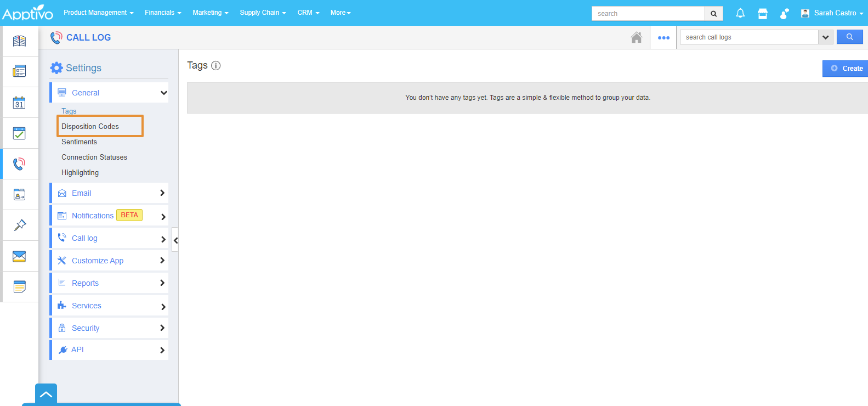
Task: Open the follow-ups icon in left sidebar
Action: coord(19,195)
